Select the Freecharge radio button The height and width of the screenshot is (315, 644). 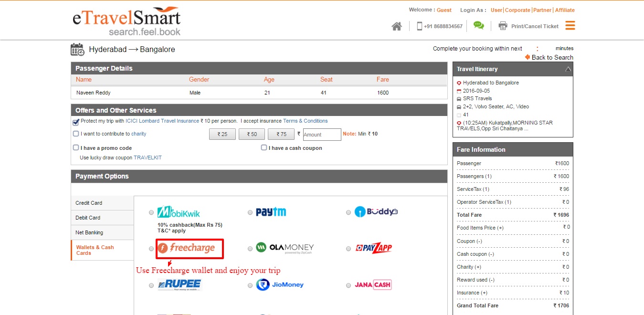(151, 249)
